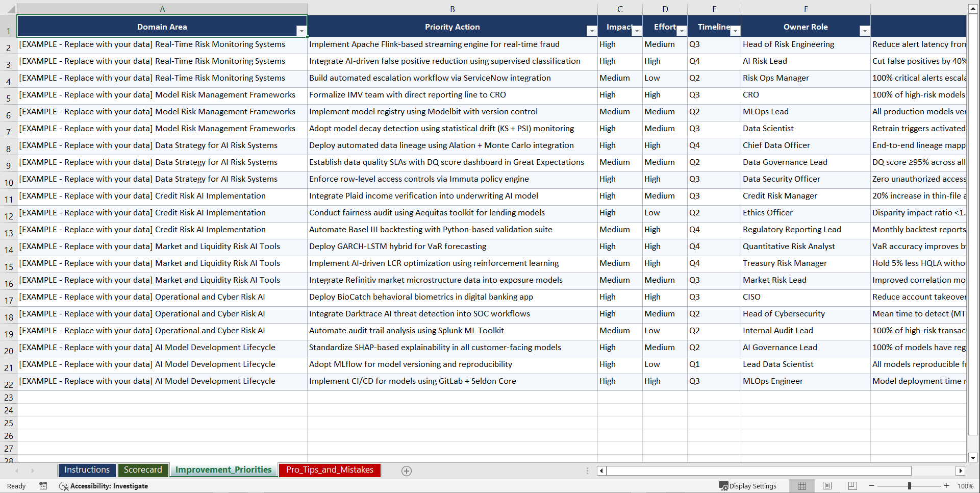Click the macro record icon beside Ready
Screen dimensions: 980x493
point(43,486)
